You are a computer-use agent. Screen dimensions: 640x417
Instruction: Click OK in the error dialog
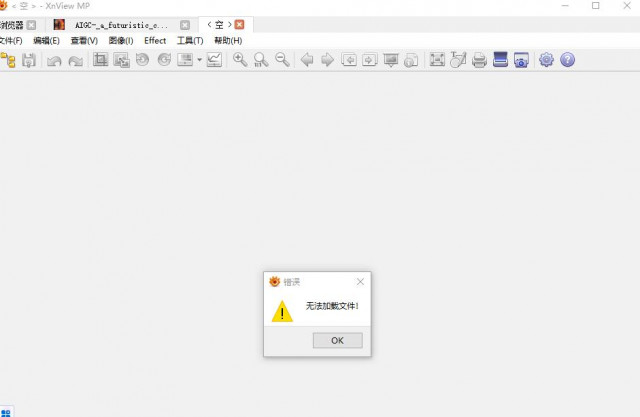(x=338, y=340)
